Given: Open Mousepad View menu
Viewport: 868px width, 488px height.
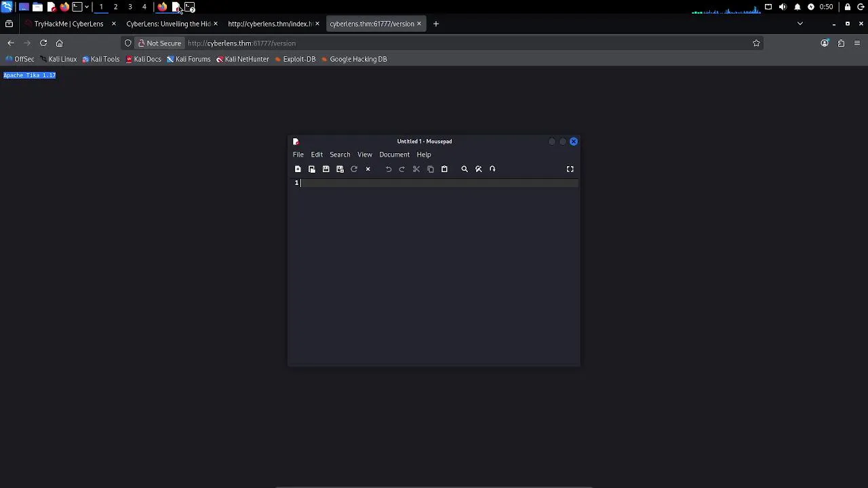Looking at the screenshot, I should pyautogui.click(x=365, y=155).
